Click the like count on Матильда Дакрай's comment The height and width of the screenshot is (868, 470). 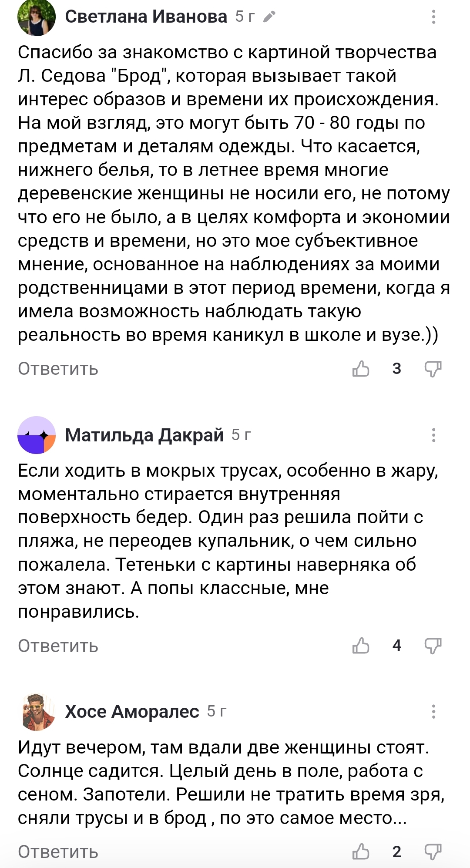point(397,646)
